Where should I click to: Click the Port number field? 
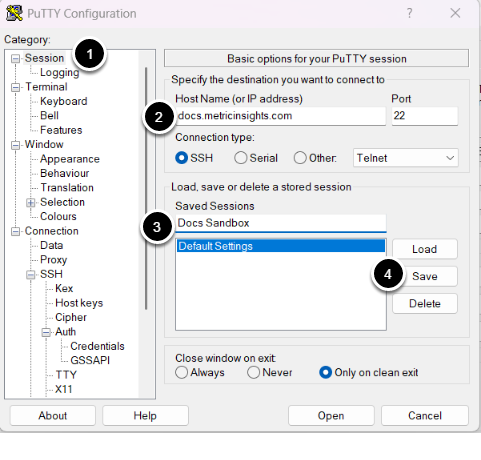(x=425, y=116)
